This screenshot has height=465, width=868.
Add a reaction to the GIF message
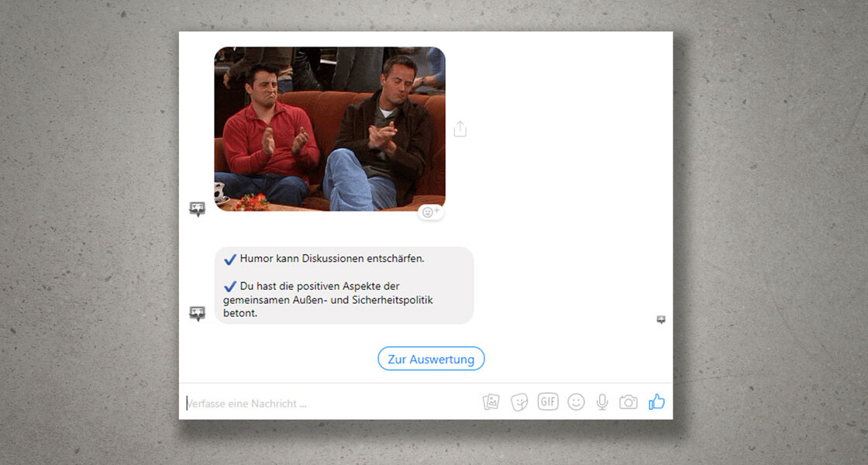click(x=431, y=212)
